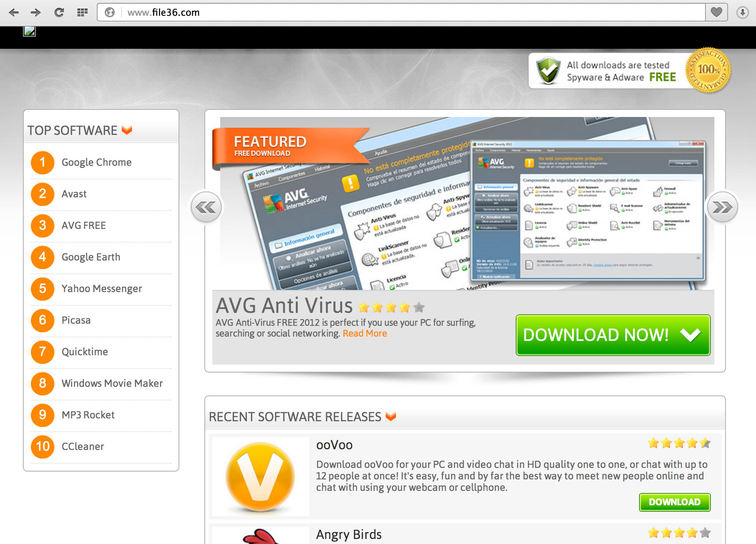Open the downloads arrow icon
The height and width of the screenshot is (544, 756).
[x=742, y=13]
